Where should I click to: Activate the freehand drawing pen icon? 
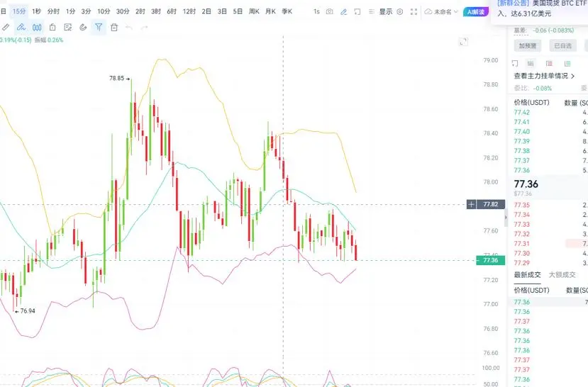(x=21, y=27)
